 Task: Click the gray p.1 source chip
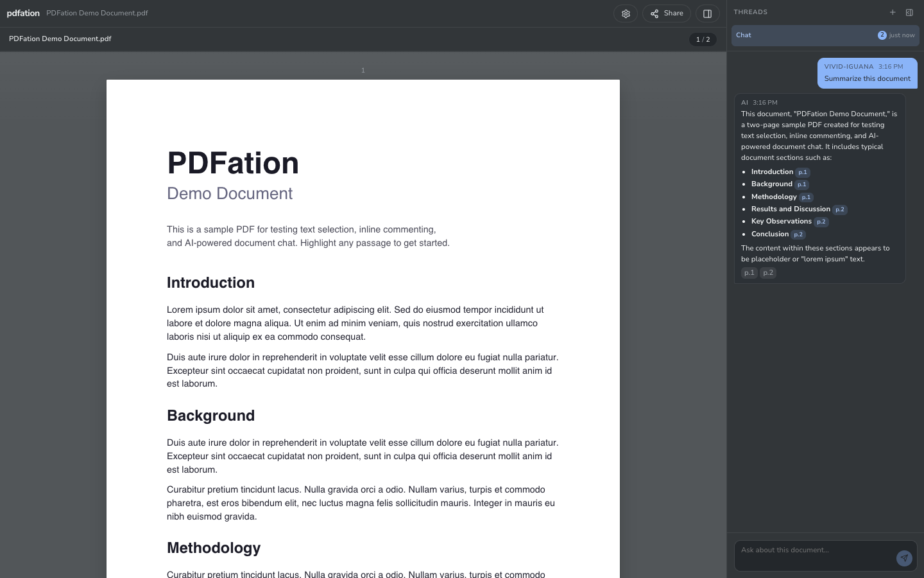[x=749, y=273]
